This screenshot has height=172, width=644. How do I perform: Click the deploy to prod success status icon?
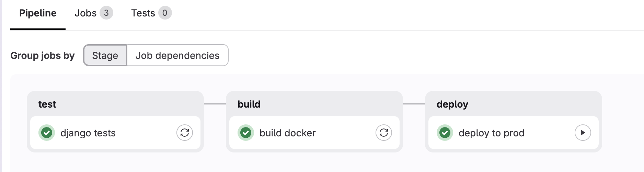(445, 133)
